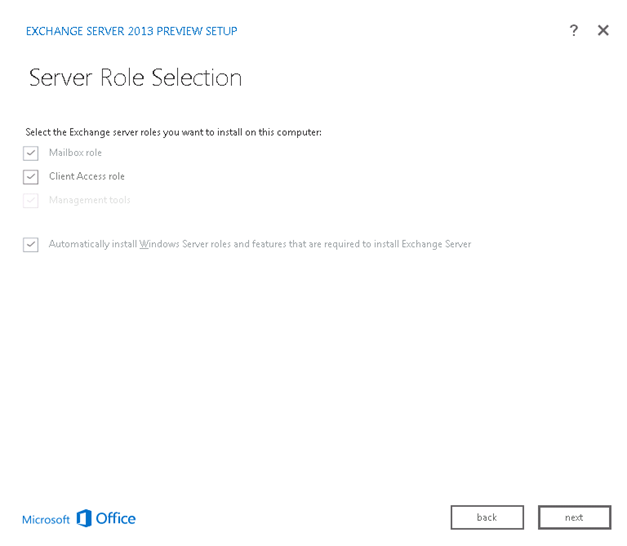Click the Office wordmark text
The image size is (627, 546).
(x=116, y=518)
